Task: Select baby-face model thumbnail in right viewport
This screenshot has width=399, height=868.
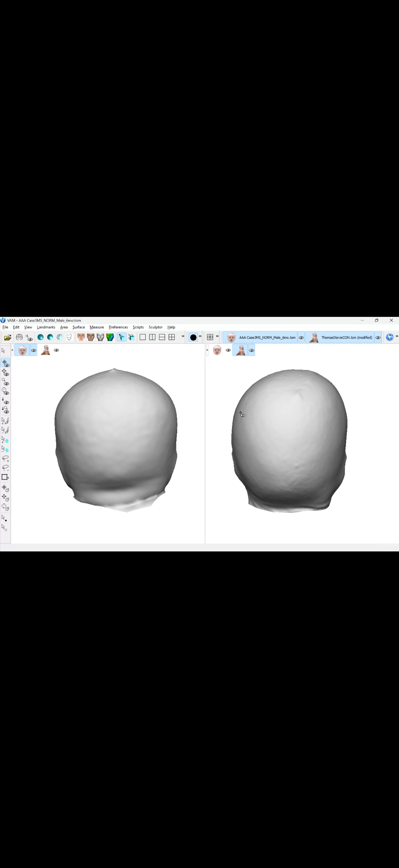Action: (x=217, y=350)
